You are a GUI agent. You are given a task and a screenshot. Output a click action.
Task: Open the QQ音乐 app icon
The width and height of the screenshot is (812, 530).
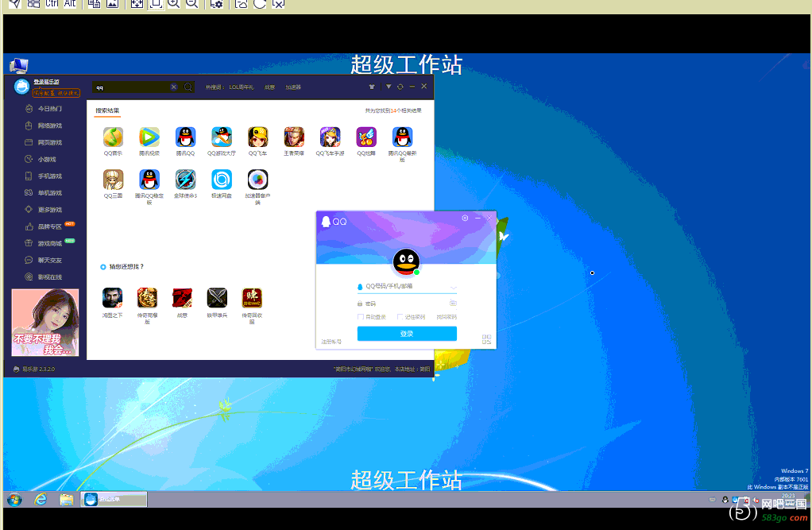pos(113,137)
